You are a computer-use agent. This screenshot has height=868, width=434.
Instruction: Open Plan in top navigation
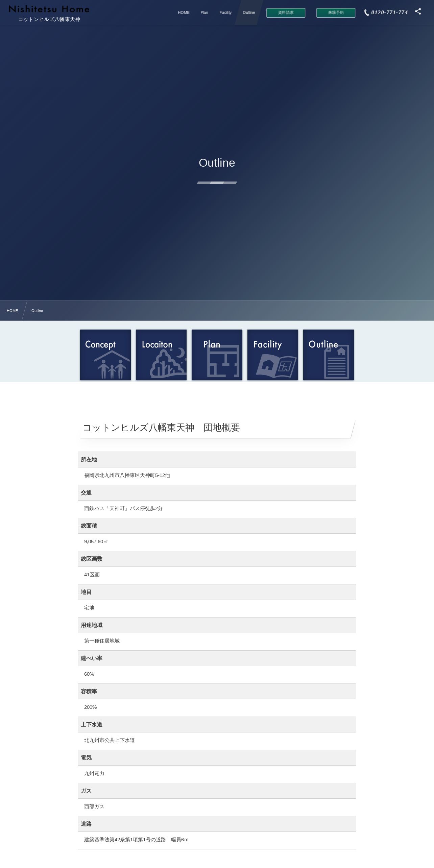click(x=204, y=13)
